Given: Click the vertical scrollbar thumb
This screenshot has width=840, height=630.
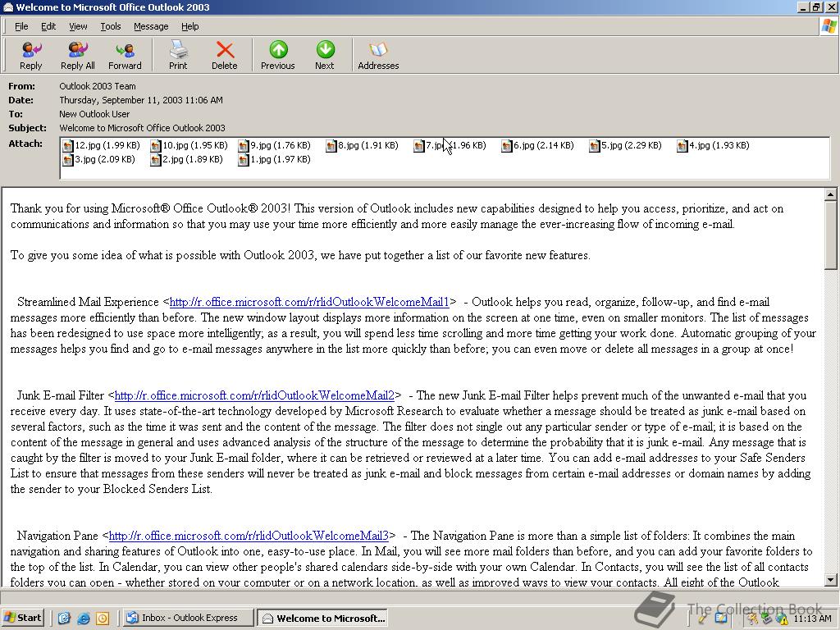Looking at the screenshot, I should coord(831,235).
